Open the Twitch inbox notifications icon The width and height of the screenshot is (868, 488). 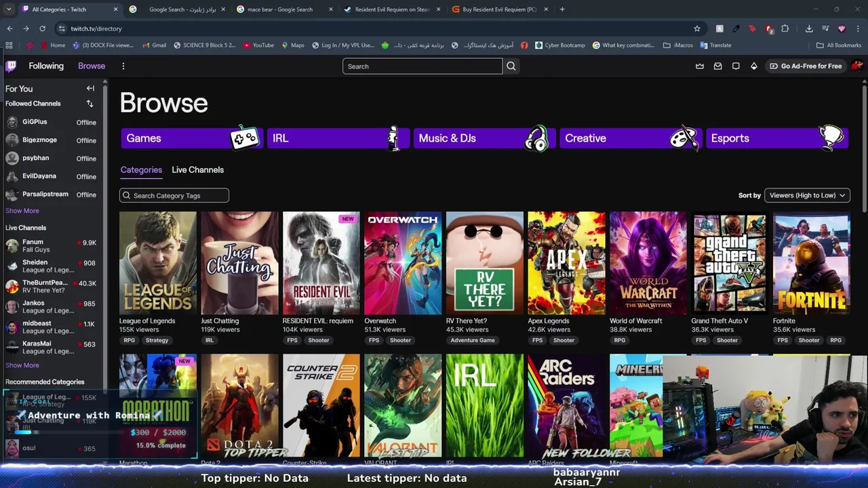[717, 66]
